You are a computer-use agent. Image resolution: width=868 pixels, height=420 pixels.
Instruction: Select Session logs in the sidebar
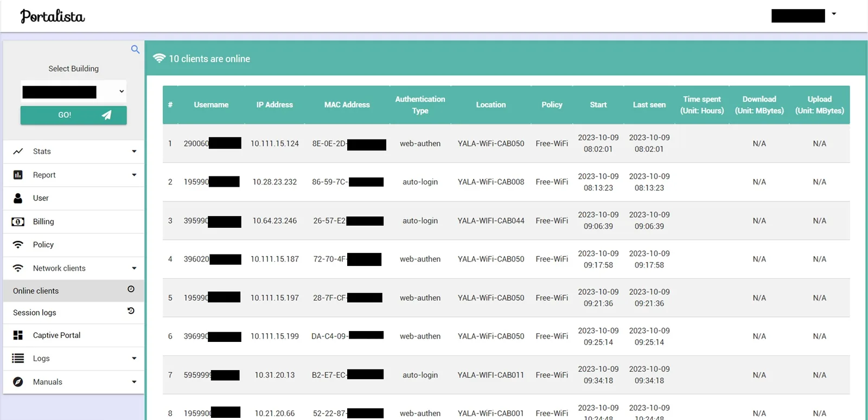[74, 313]
